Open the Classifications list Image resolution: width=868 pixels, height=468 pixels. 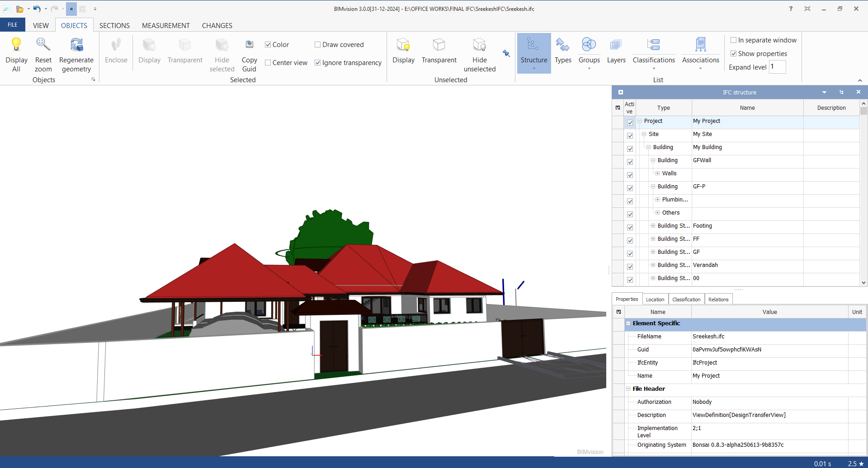click(654, 50)
